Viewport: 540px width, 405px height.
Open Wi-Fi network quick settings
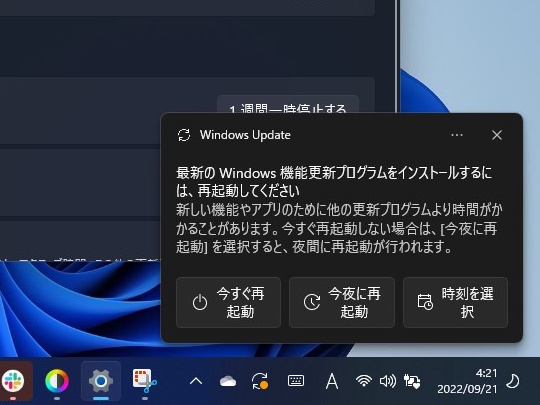click(364, 381)
